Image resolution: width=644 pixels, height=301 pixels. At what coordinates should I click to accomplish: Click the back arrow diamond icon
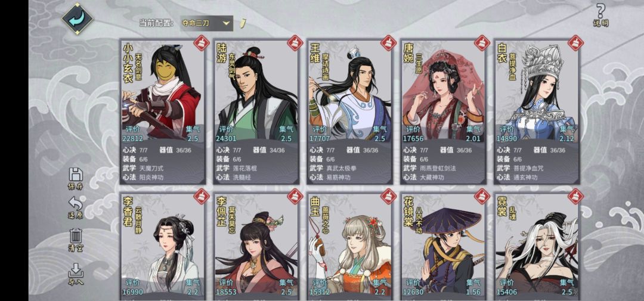pos(78,19)
